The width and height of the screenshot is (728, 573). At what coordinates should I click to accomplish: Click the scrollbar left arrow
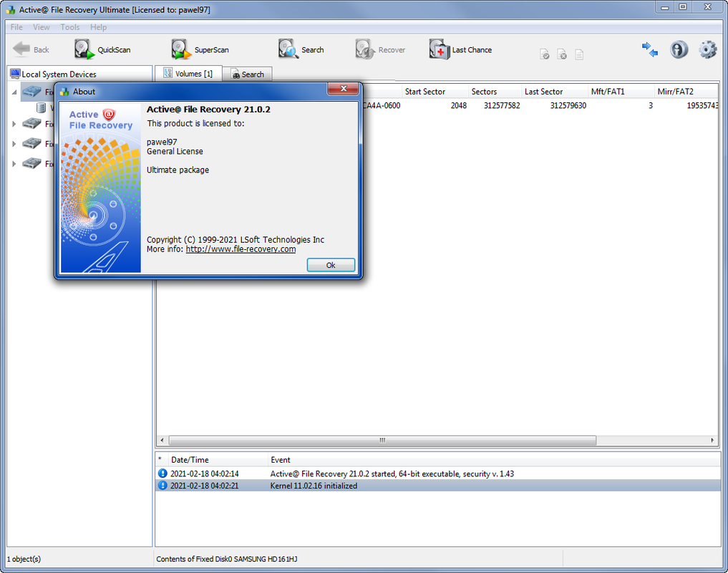[x=162, y=440]
